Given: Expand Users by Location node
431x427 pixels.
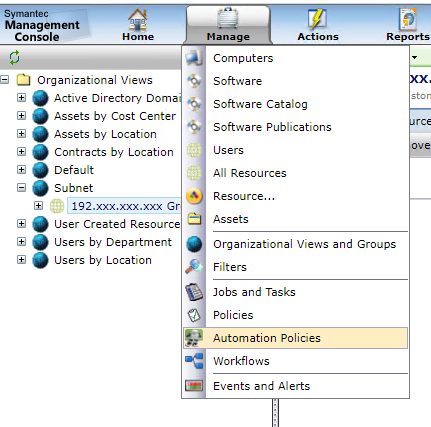Looking at the screenshot, I should (x=21, y=260).
